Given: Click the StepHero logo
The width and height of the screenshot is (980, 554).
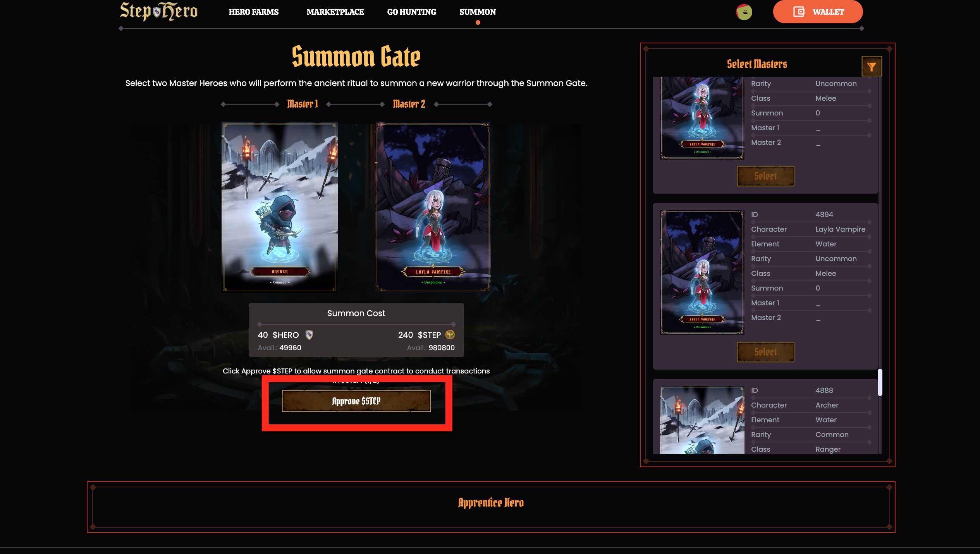Looking at the screenshot, I should pyautogui.click(x=158, y=11).
